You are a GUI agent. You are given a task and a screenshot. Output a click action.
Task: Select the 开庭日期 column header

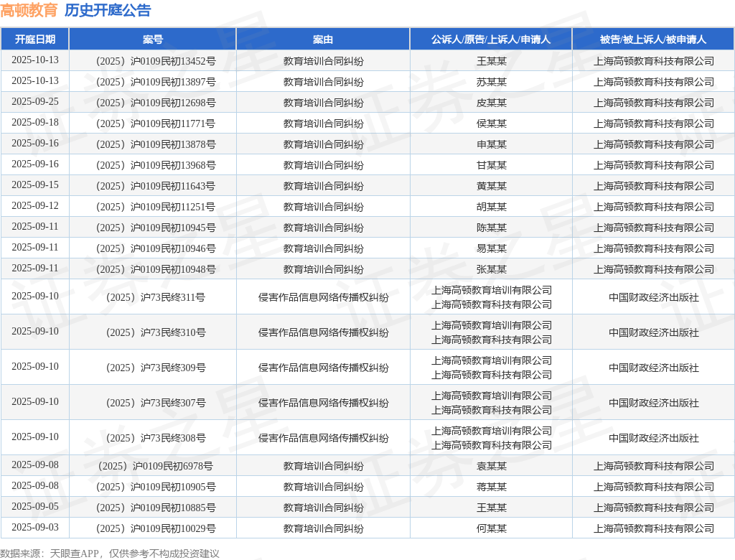click(35, 39)
